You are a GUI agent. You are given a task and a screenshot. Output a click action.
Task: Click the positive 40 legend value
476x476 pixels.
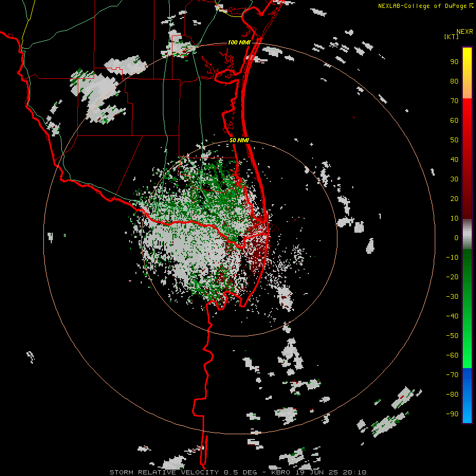(x=454, y=160)
